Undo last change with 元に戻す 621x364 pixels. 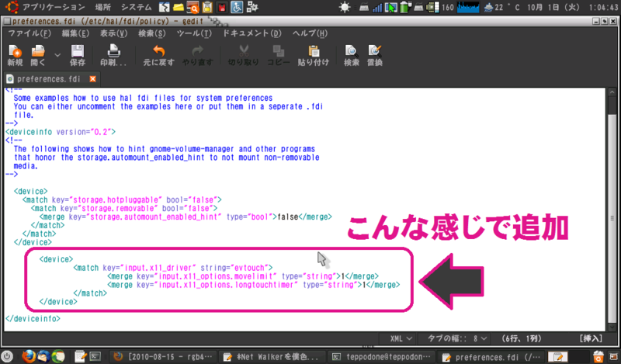[x=158, y=55]
